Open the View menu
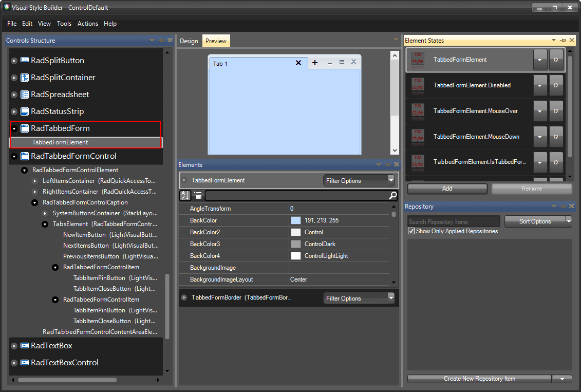 pyautogui.click(x=44, y=23)
